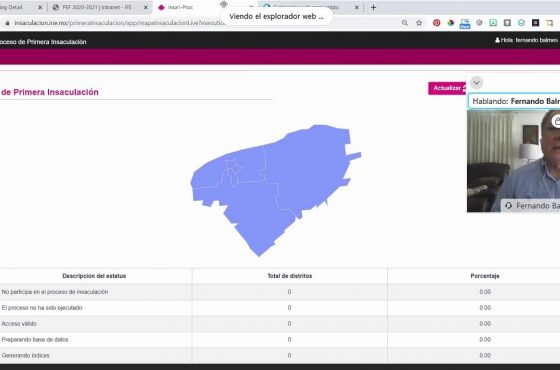
Task: Click the Actualizar button
Action: pos(448,88)
